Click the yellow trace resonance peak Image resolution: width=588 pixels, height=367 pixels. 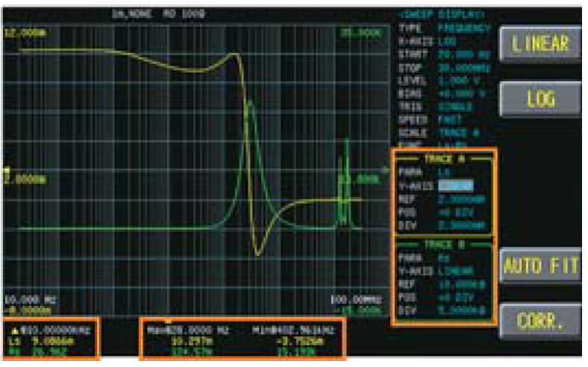click(235, 54)
